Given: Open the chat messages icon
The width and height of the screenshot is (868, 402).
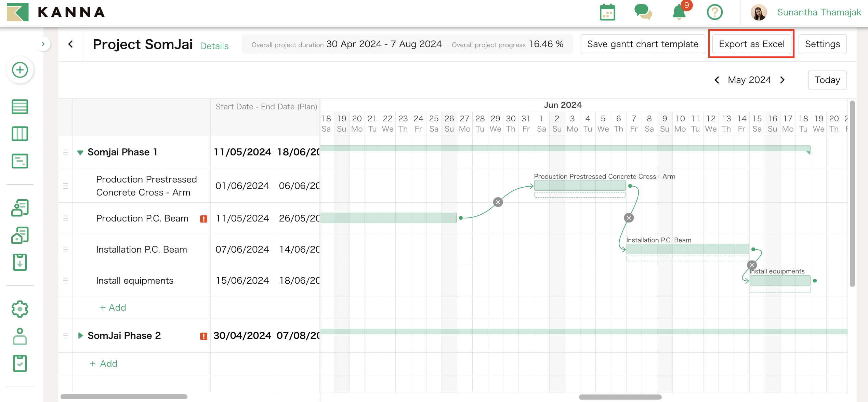Looking at the screenshot, I should pos(644,12).
